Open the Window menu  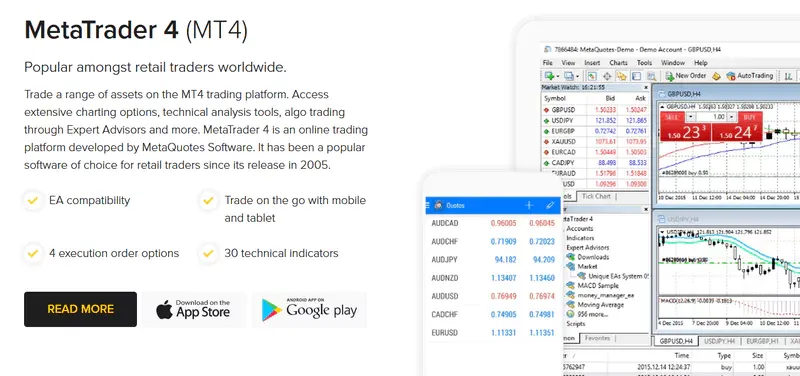672,63
